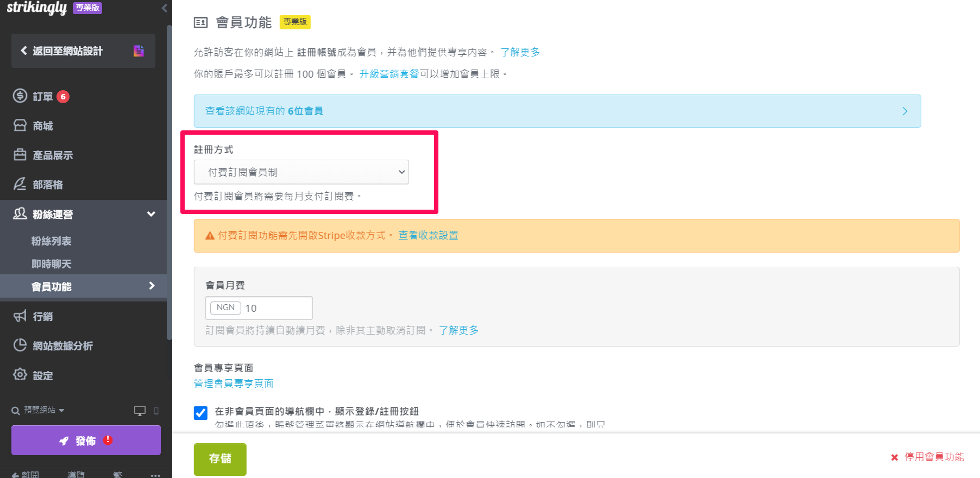Screen dimensions: 980x478
Task: Focus the 會員月費 amount field
Action: tap(259, 308)
